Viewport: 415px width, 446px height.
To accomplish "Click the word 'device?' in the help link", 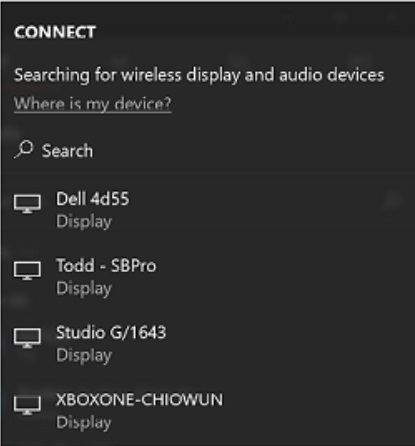I will click(143, 104).
